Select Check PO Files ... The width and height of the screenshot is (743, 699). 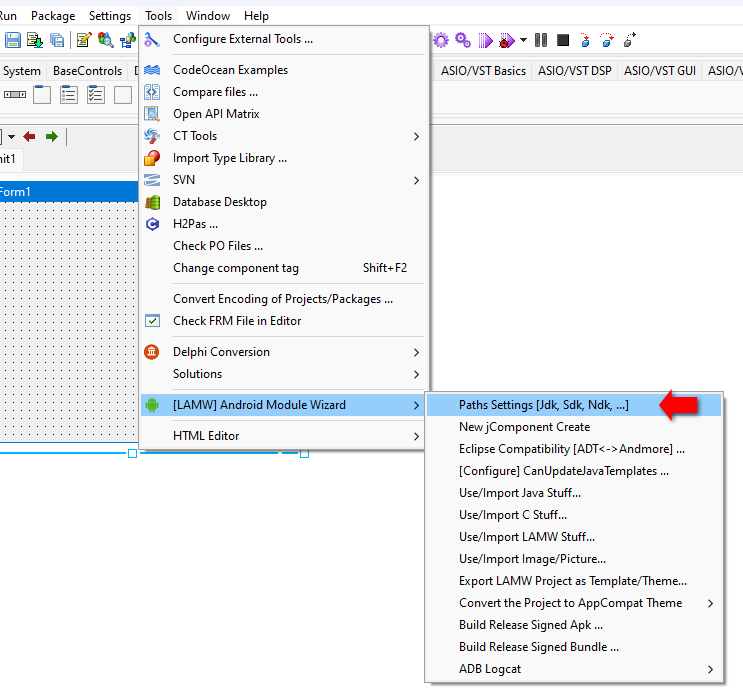[x=284, y=246]
